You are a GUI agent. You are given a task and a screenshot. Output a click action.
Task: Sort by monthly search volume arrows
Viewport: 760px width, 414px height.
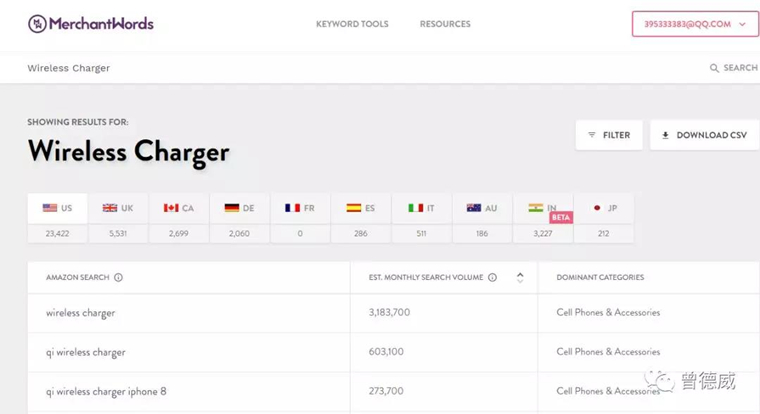click(x=520, y=277)
